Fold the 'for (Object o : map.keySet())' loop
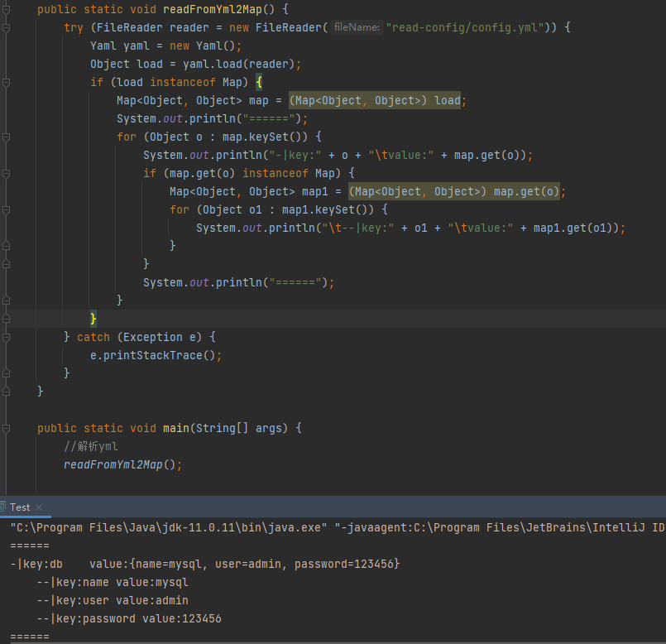This screenshot has height=644, width=666. pos(6,137)
